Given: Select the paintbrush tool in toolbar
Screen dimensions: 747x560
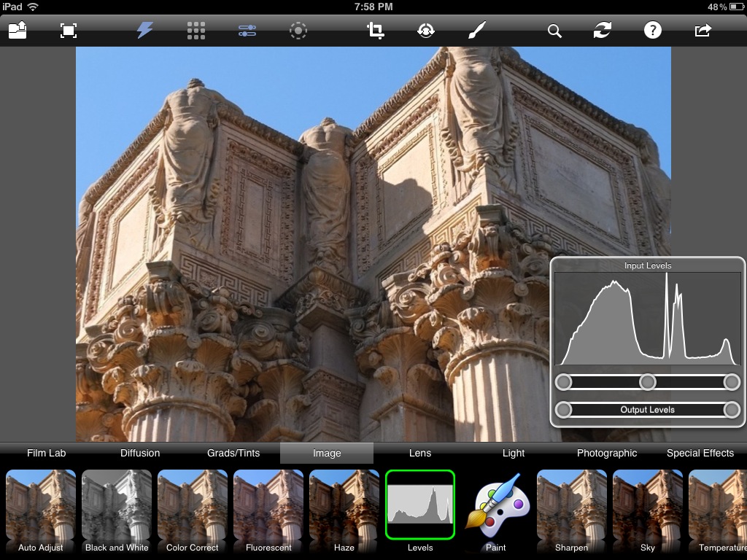Looking at the screenshot, I should click(x=476, y=31).
